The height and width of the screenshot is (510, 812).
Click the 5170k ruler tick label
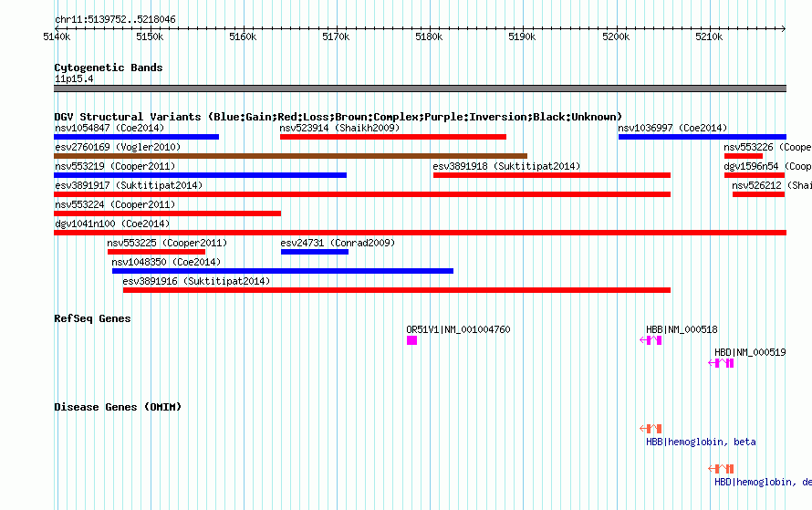coord(336,36)
